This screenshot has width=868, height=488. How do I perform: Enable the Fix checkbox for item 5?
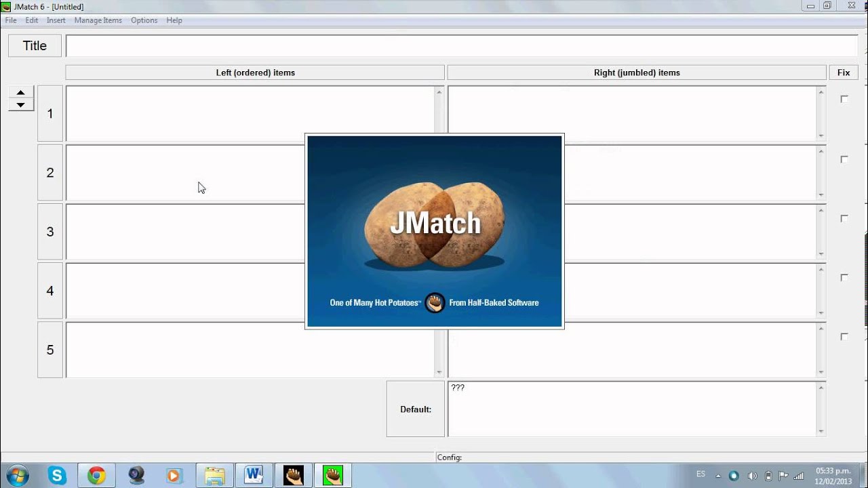[x=844, y=336]
